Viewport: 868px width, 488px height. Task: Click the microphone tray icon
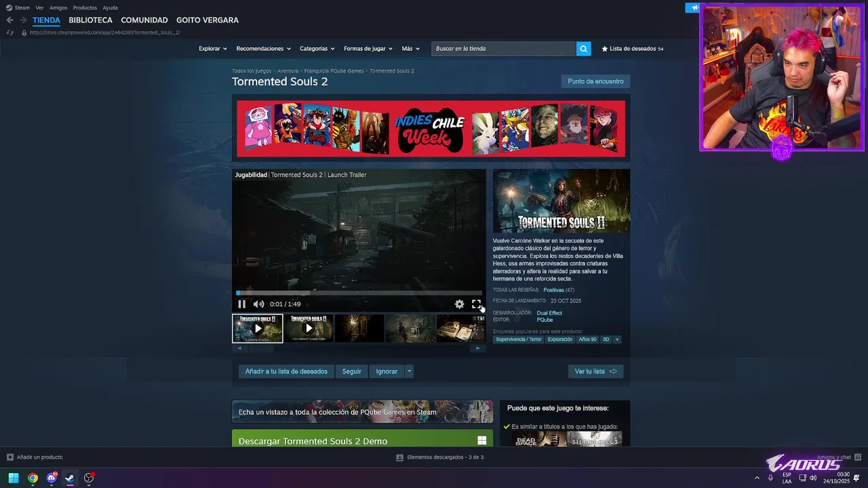[x=770, y=478]
